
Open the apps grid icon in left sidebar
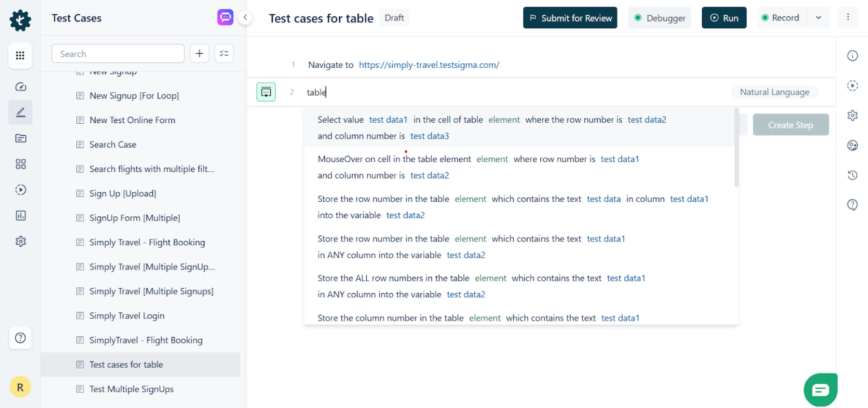click(x=20, y=55)
